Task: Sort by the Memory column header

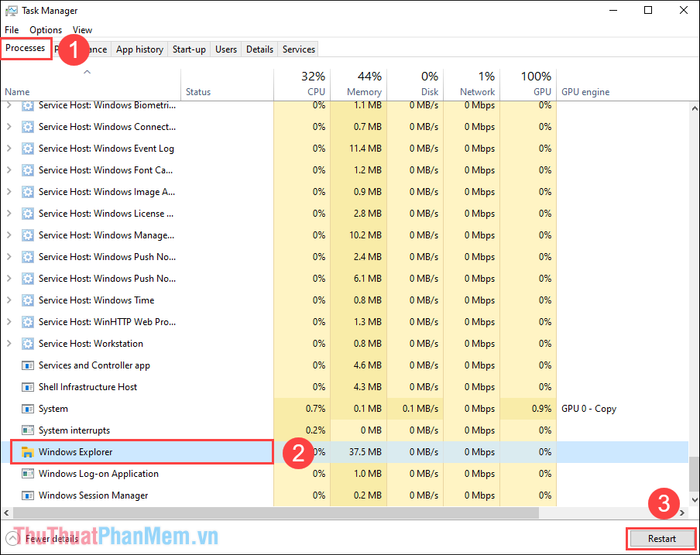Action: [x=358, y=85]
